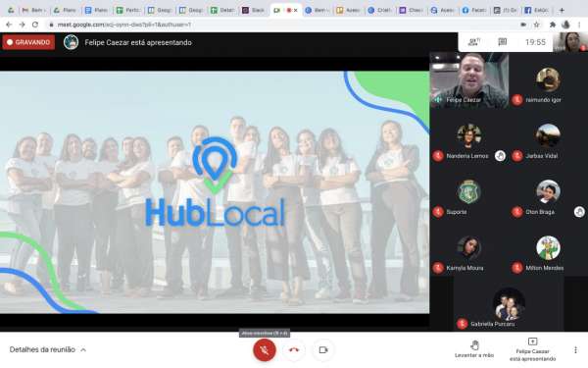
Task: Click the chevron next to Detalhes da reunião
Action: click(x=83, y=350)
